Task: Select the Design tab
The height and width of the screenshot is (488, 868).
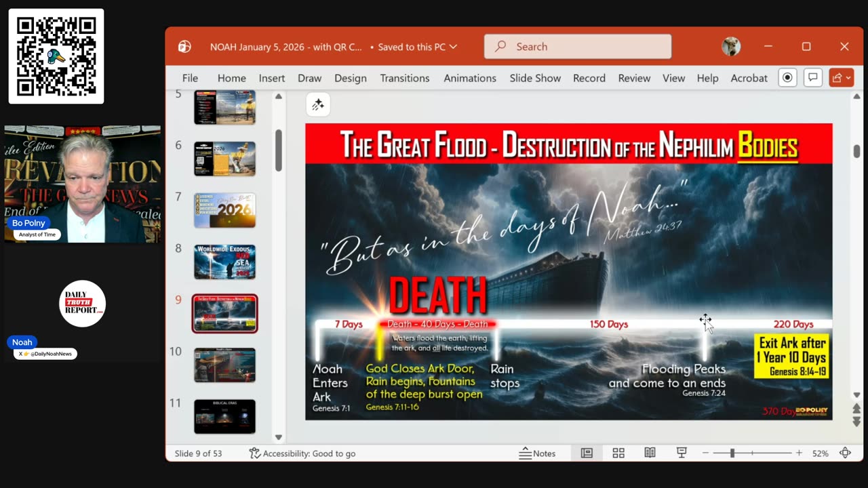Action: (x=351, y=78)
